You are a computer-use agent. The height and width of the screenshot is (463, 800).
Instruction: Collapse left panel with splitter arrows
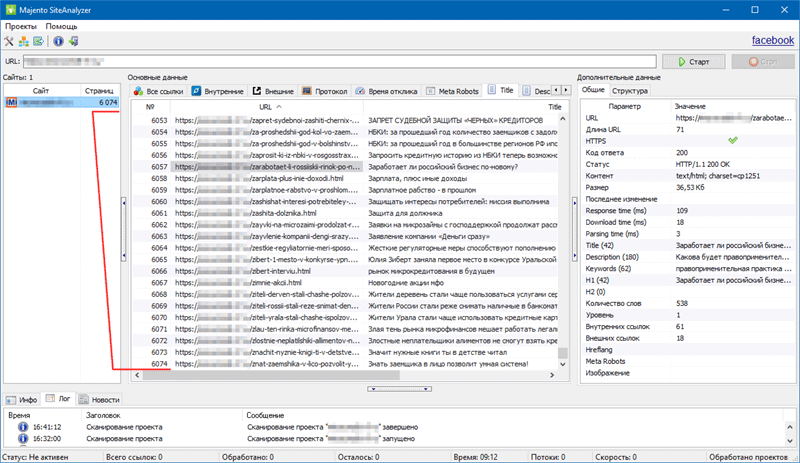pyautogui.click(x=123, y=229)
